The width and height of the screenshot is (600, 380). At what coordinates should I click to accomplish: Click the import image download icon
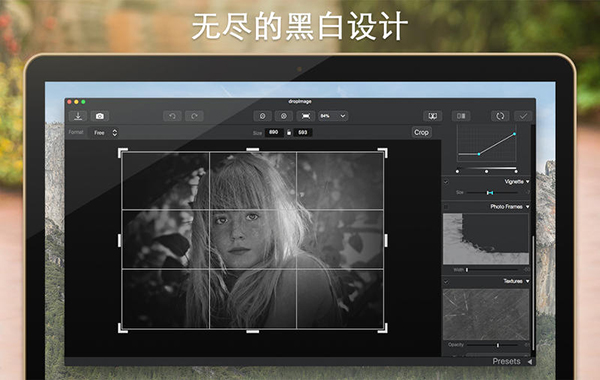78,116
